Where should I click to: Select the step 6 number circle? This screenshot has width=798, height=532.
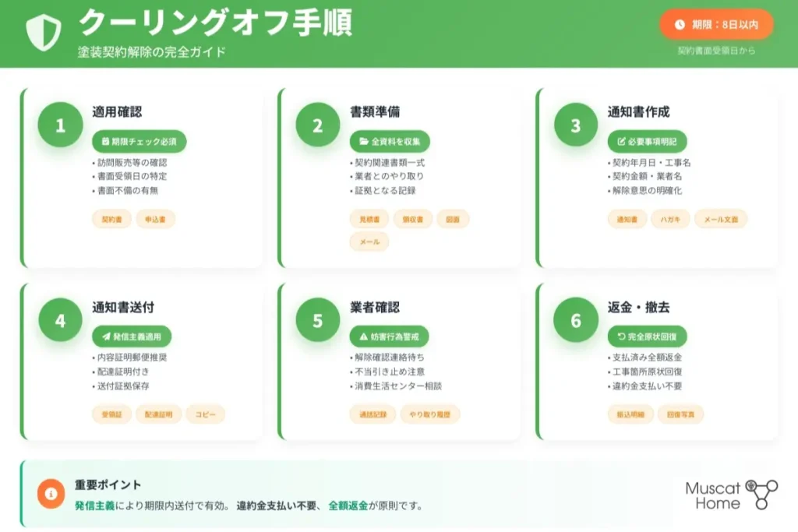tap(575, 321)
